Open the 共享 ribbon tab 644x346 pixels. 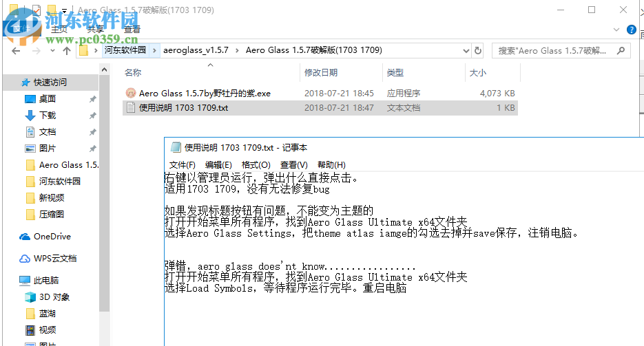[95, 29]
